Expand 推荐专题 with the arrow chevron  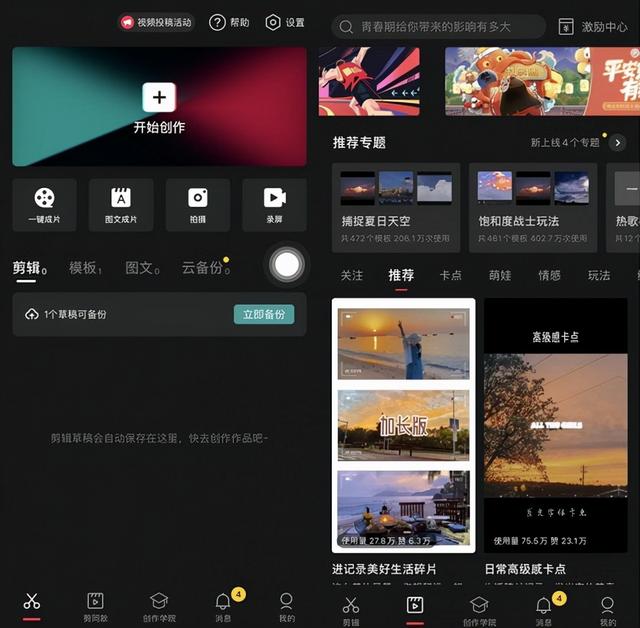pyautogui.click(x=618, y=143)
